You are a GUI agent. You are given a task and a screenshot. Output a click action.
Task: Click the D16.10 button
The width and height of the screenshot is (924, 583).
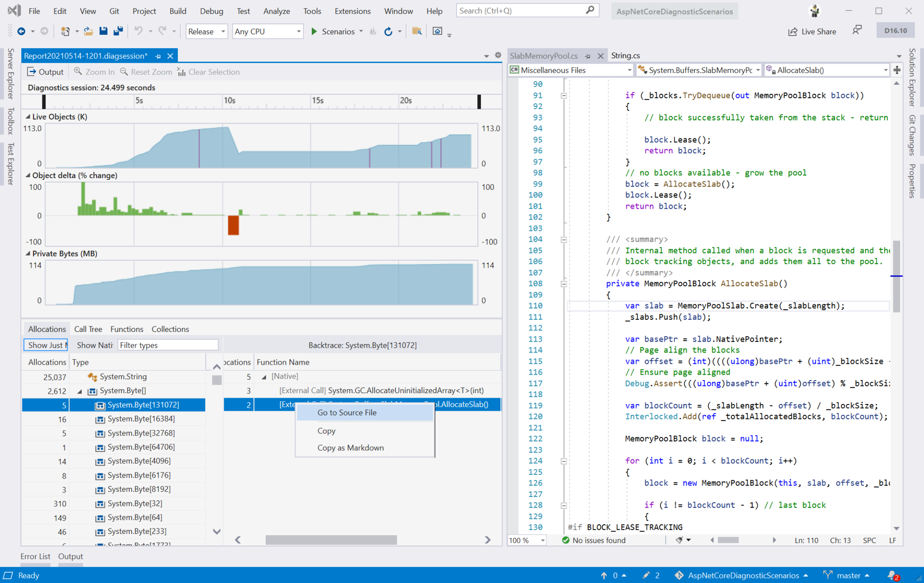tap(895, 31)
